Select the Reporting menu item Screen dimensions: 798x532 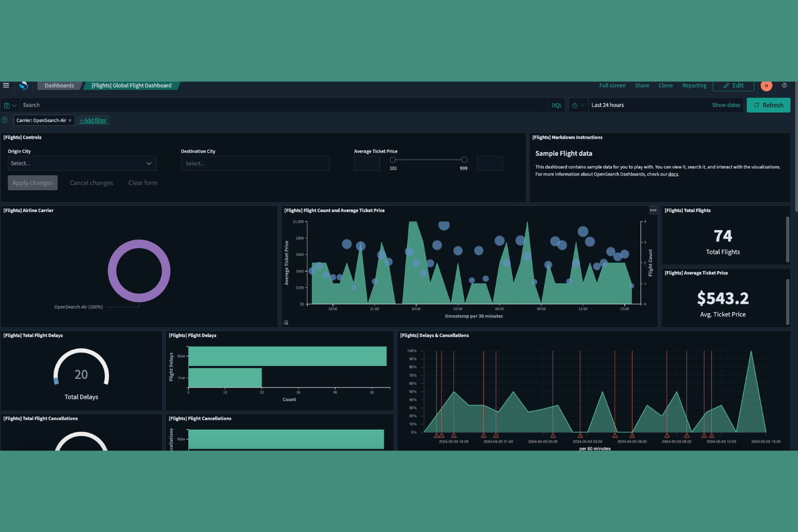pos(694,85)
